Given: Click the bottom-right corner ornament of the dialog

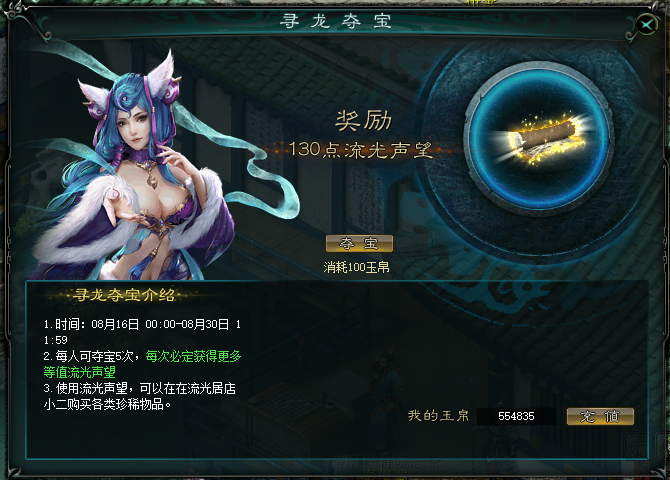Looking at the screenshot, I should (656, 470).
